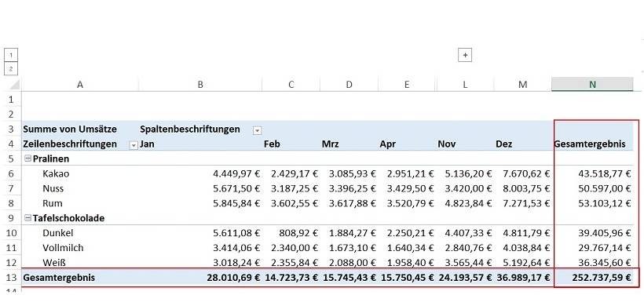
Task: Click Weiß total 36.345,60 €
Action: tap(605, 263)
